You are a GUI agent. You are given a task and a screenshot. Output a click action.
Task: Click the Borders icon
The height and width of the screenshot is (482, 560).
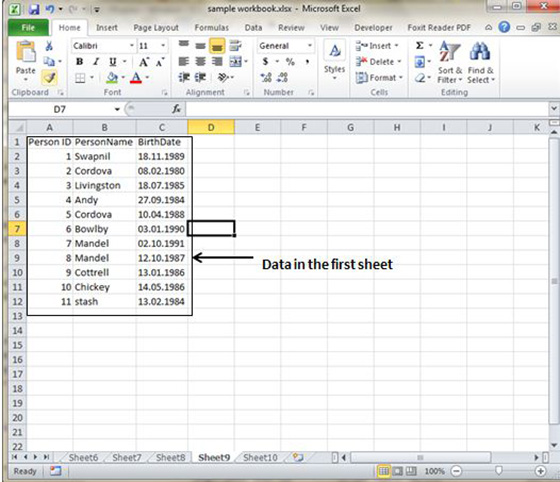coord(80,77)
